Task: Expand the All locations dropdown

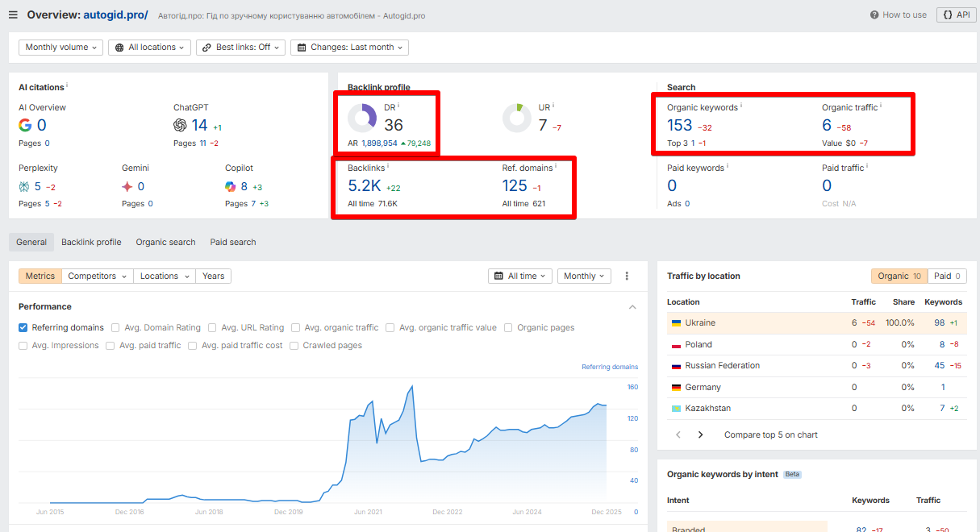Action: 152,48
